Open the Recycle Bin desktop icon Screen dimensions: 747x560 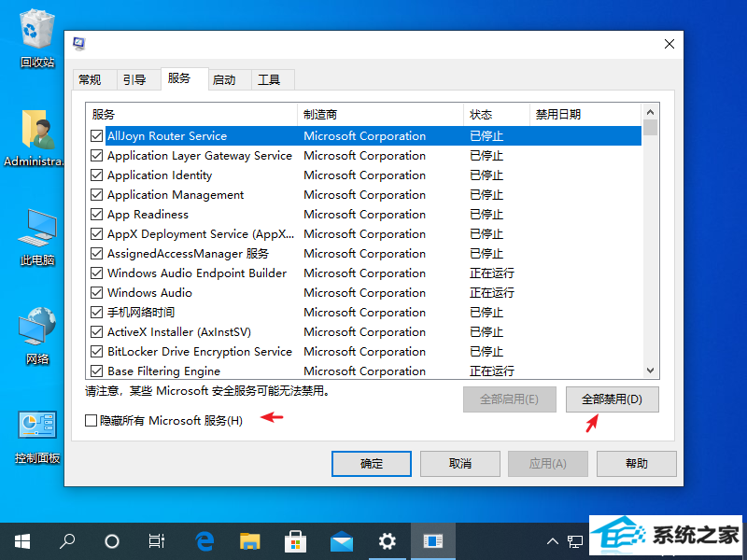(x=37, y=38)
